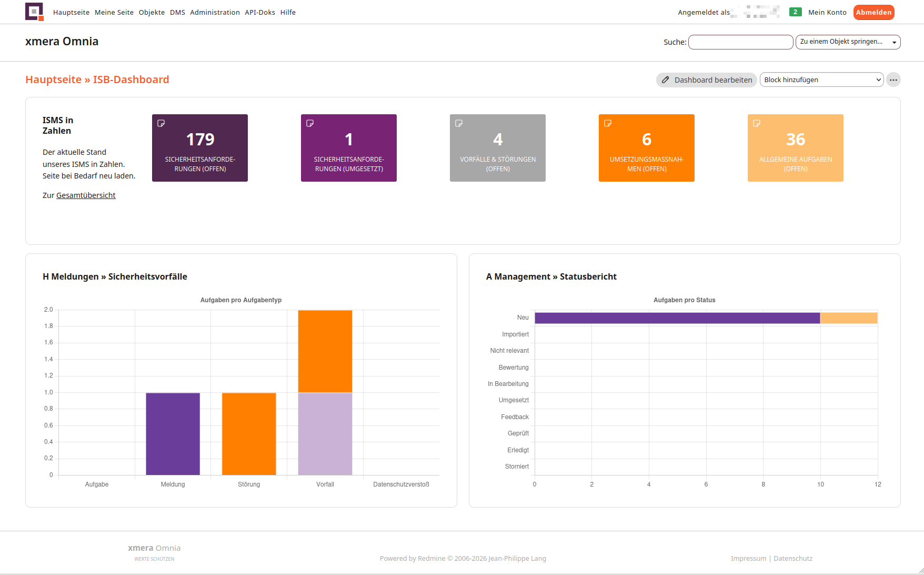Image resolution: width=924 pixels, height=575 pixels.
Task: Click the 'ISMS in Zahlen' heading
Action: tap(58, 125)
